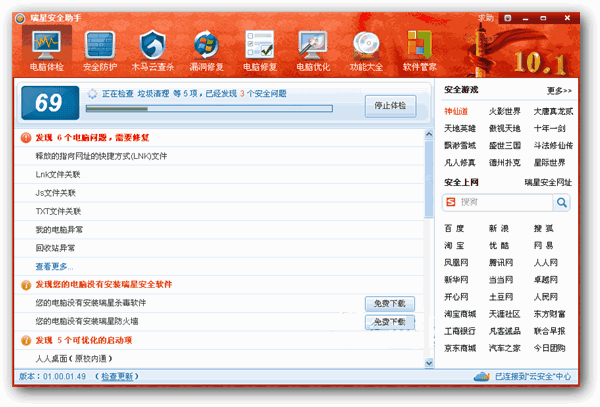This screenshot has width=600, height=407.
Task: Open the 网易 site link
Action: tap(544, 246)
